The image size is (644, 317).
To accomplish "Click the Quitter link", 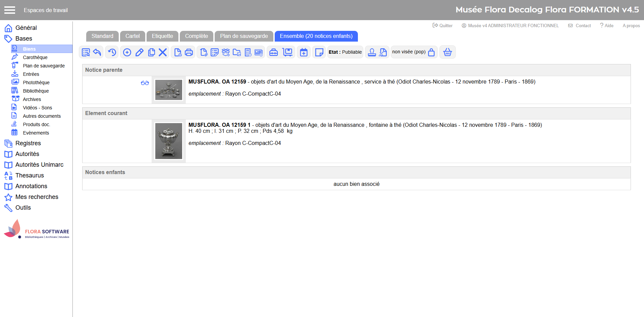I will [x=443, y=25].
